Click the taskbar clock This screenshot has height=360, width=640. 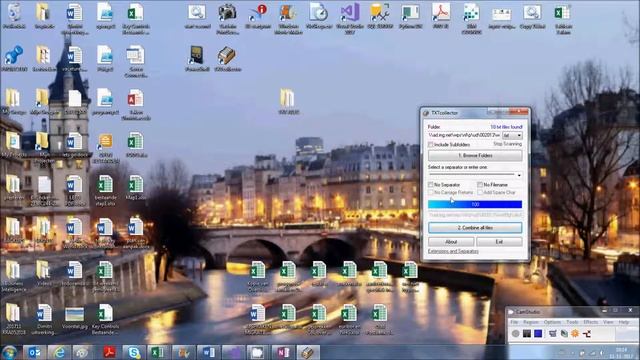coord(621,353)
